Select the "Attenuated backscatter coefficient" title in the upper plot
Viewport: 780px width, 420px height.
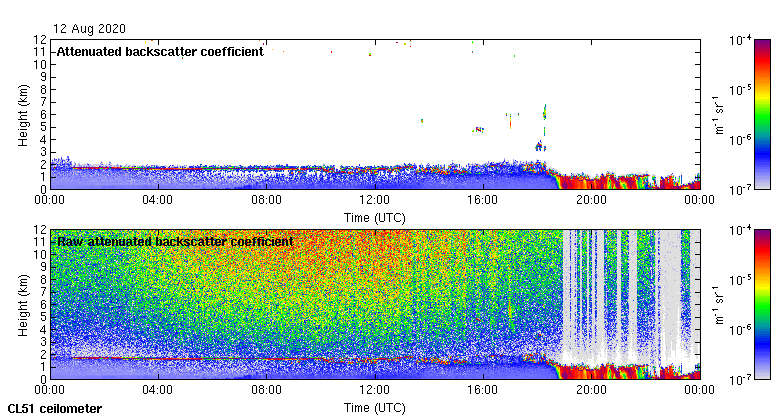160,52
